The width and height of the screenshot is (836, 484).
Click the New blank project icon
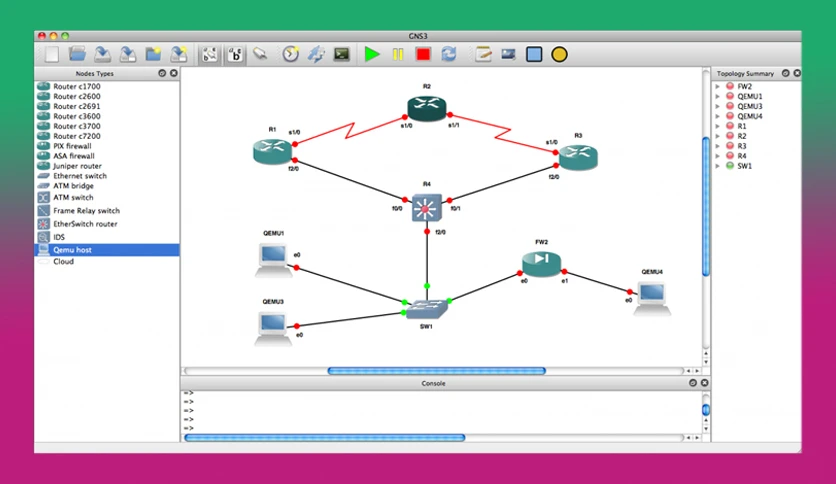[x=52, y=54]
